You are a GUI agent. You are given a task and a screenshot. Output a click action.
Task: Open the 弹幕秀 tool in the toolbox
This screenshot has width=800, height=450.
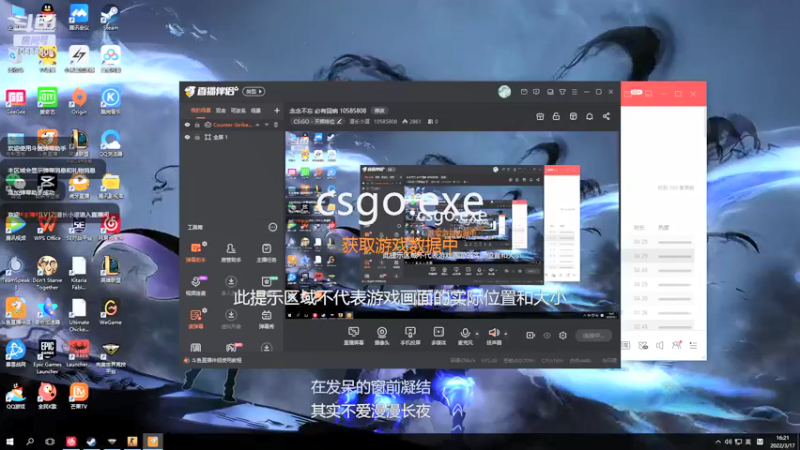(266, 319)
